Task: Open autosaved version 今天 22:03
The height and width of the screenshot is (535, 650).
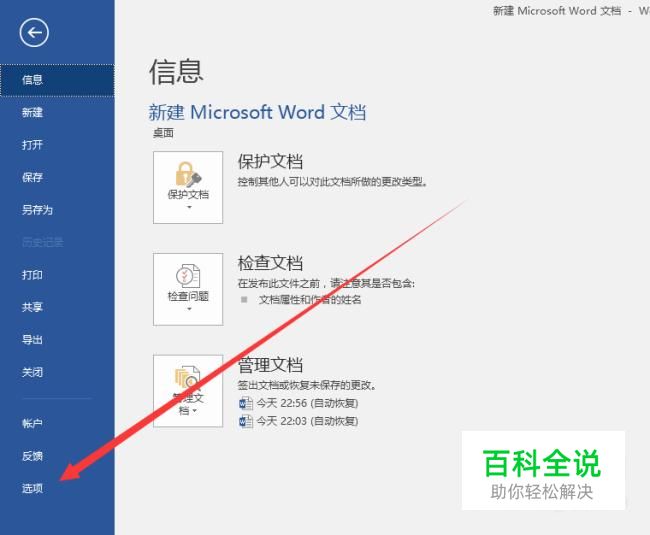Action: (307, 421)
